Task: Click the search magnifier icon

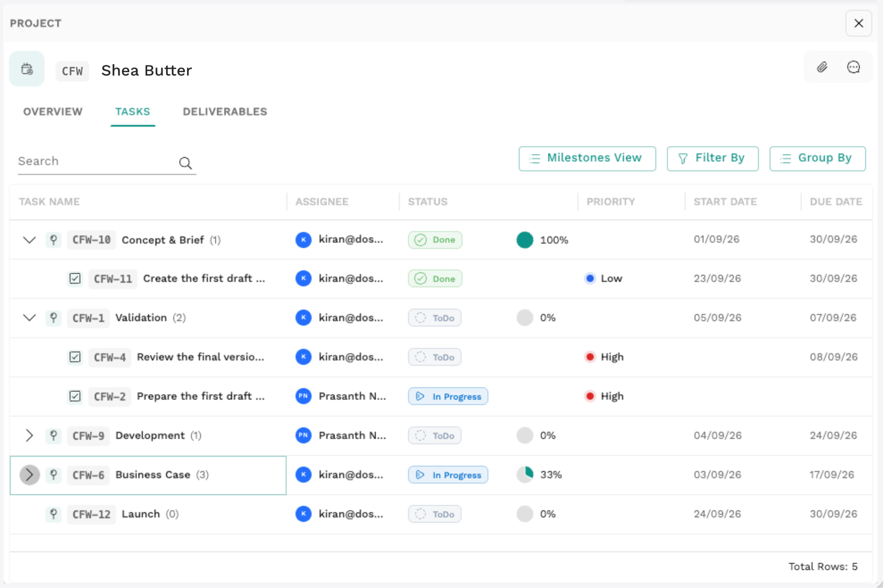Action: click(185, 163)
